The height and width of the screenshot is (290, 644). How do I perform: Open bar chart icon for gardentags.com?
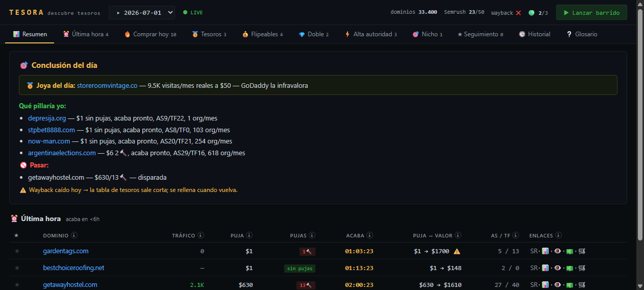(545, 251)
